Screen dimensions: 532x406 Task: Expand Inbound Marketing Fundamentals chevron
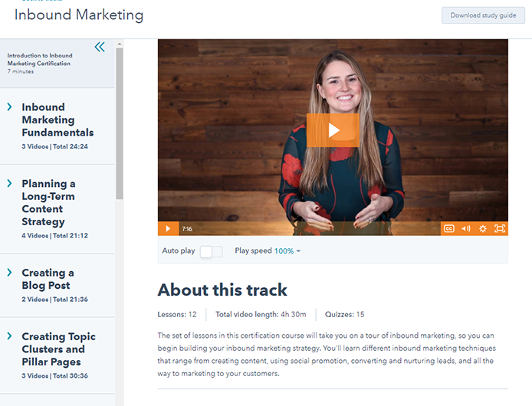click(x=9, y=106)
